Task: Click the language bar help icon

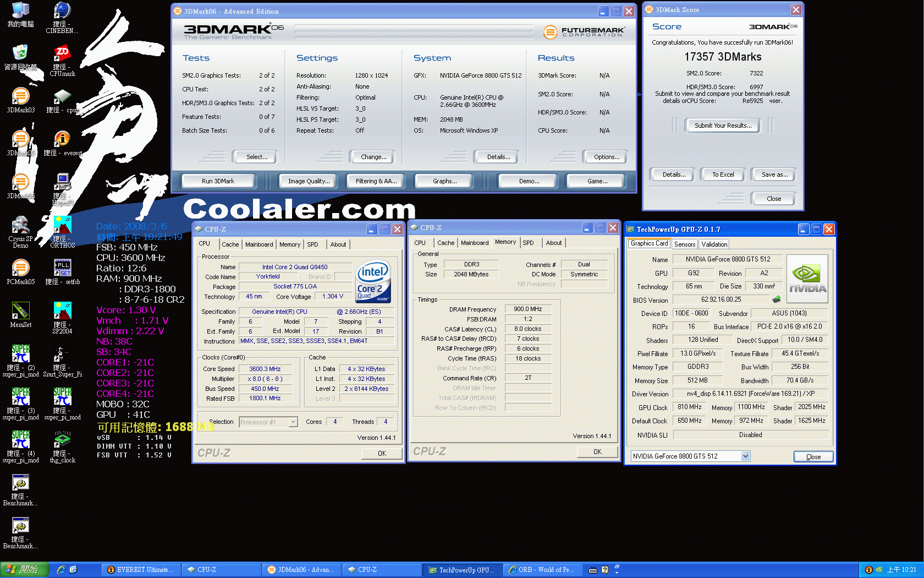Action: 604,570
